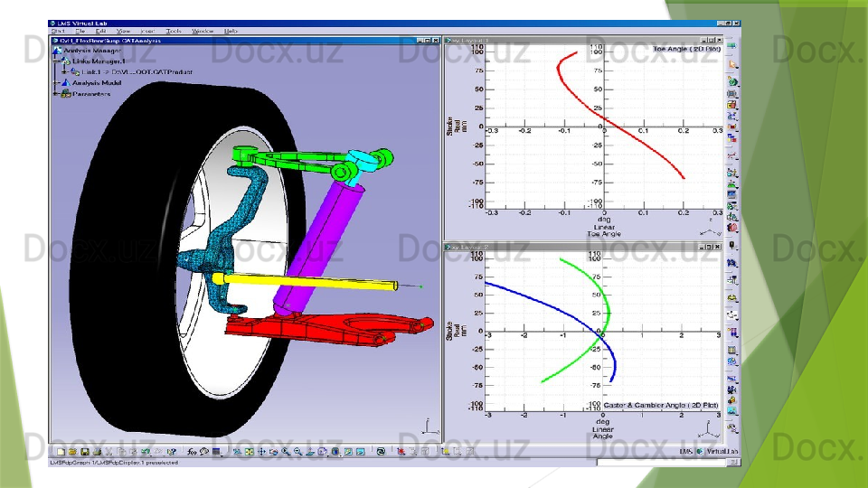The image size is (868, 488).
Task: Open the Insert menu
Action: tap(147, 31)
